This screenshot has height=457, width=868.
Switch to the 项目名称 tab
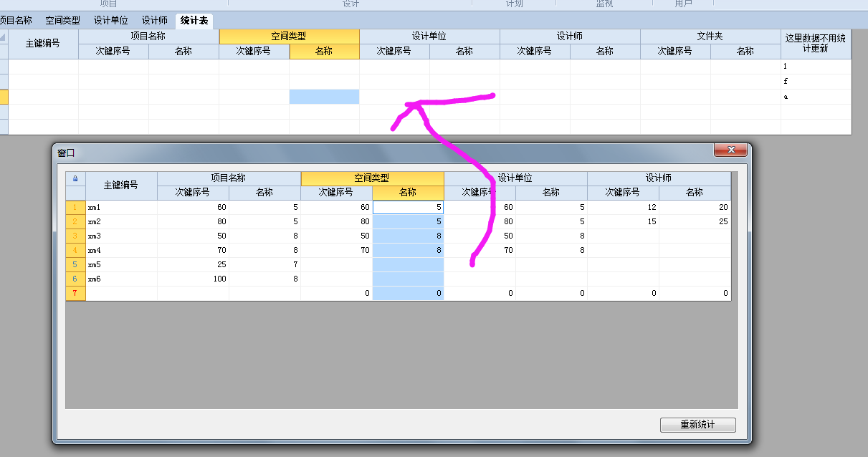point(16,21)
